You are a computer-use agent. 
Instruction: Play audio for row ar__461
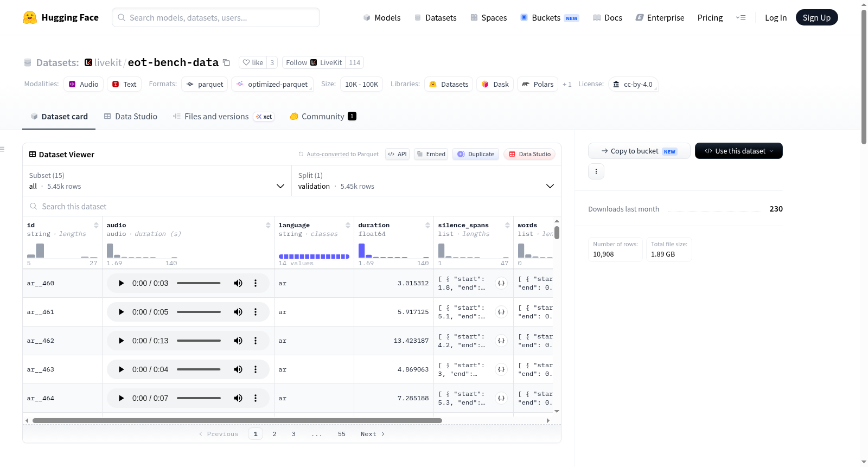coord(121,312)
